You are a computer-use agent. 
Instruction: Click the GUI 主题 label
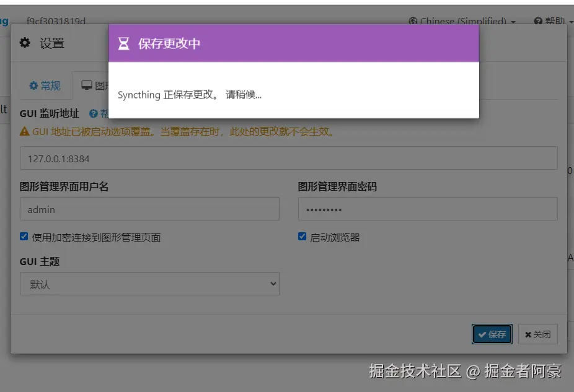click(x=40, y=262)
